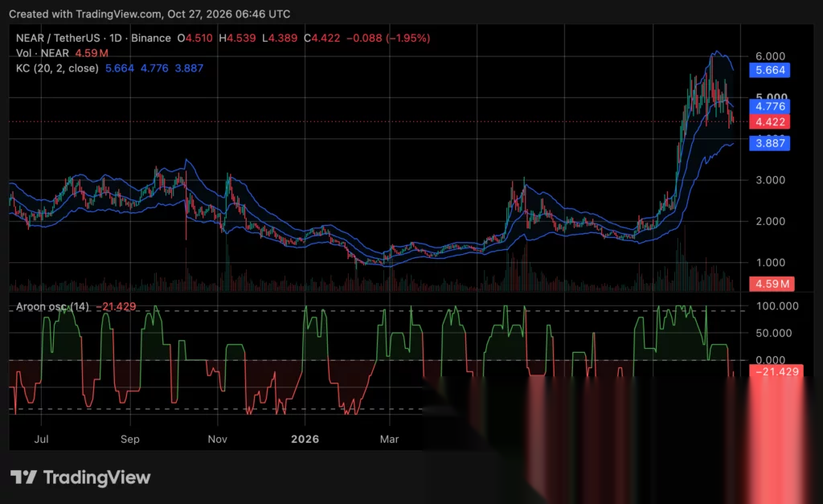
Task: Click the KC lower value 3.887 in the legend
Action: tap(189, 68)
